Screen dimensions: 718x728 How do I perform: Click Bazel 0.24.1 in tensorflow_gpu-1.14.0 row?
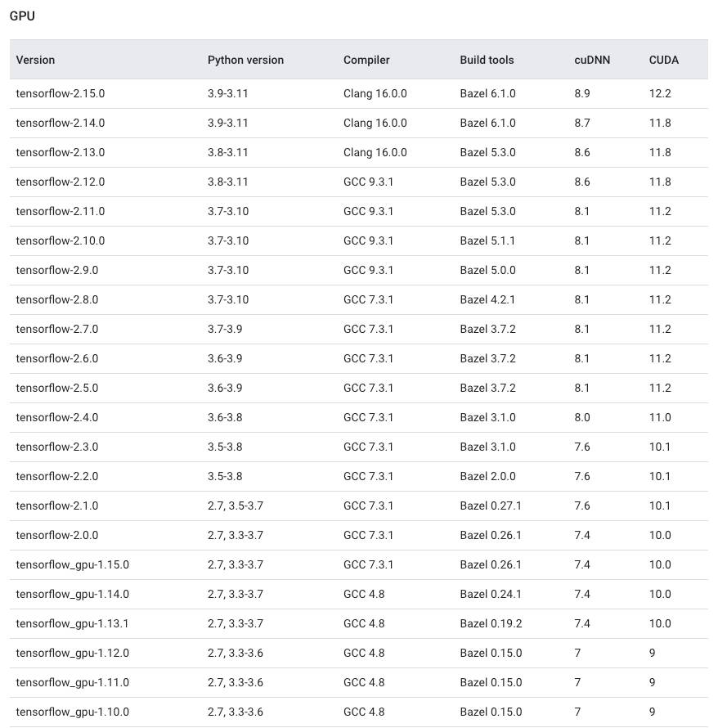pyautogui.click(x=491, y=595)
